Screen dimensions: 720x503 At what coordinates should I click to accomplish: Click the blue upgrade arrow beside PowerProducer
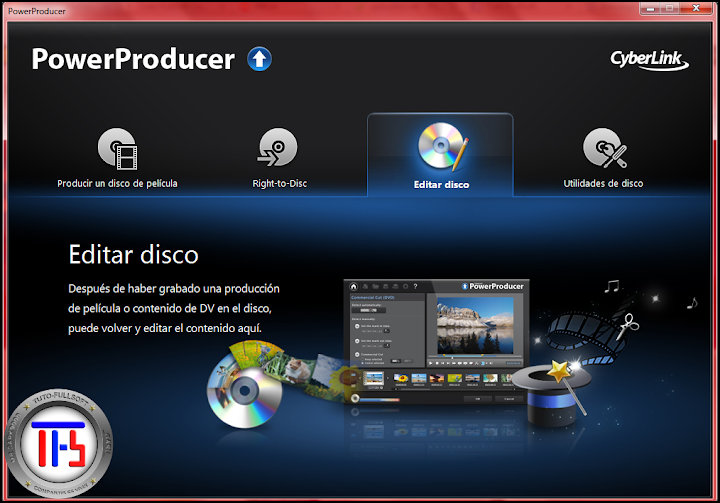coord(259,59)
